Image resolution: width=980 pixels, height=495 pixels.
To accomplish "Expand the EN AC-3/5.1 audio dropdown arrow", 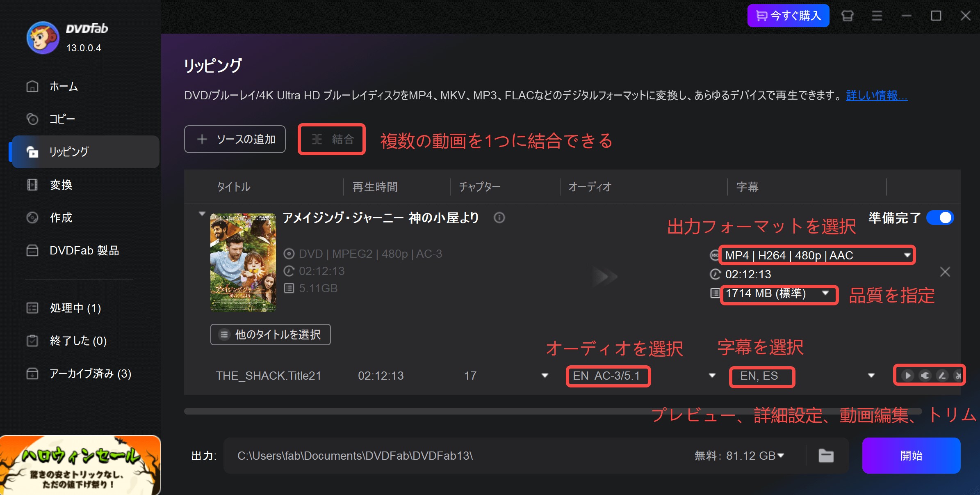I will (x=712, y=375).
